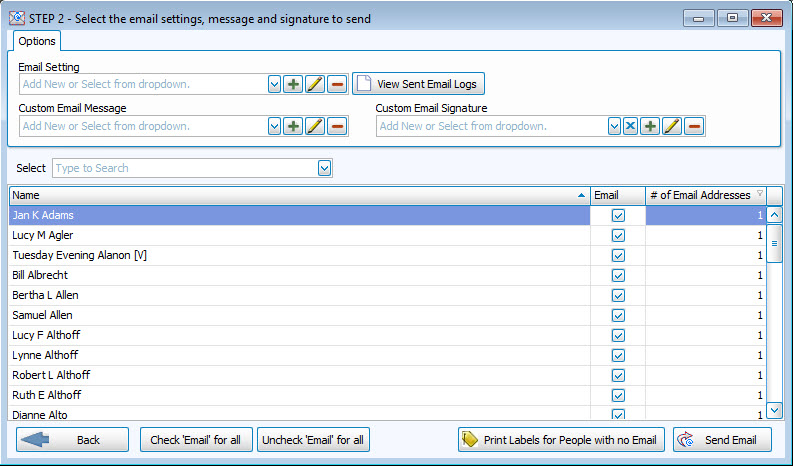Open the Email Setting dropdown

(274, 85)
